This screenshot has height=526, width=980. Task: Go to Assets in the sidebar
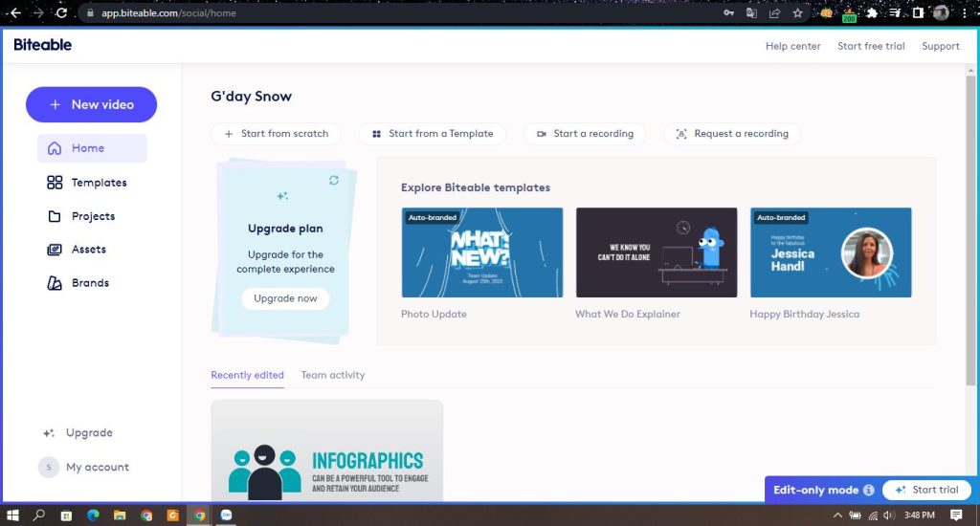click(x=88, y=250)
